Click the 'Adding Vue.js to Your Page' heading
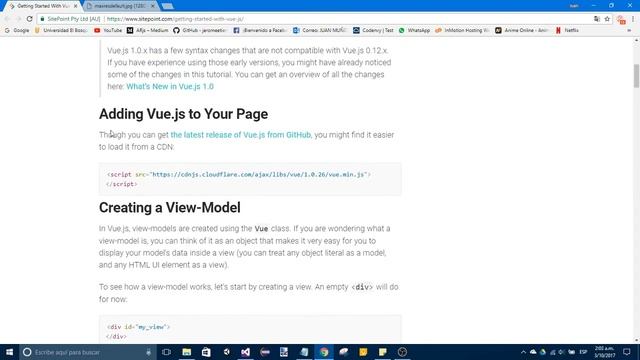This screenshot has width=640, height=360. tap(183, 114)
